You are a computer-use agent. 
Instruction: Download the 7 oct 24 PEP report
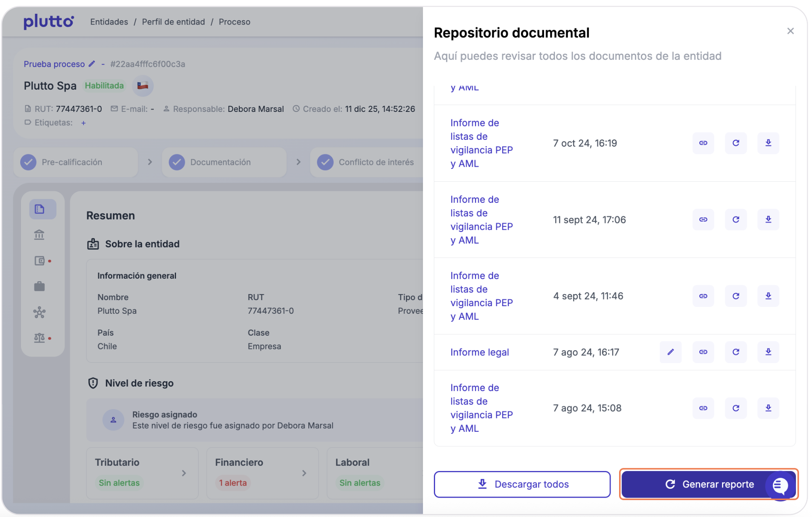coord(768,143)
